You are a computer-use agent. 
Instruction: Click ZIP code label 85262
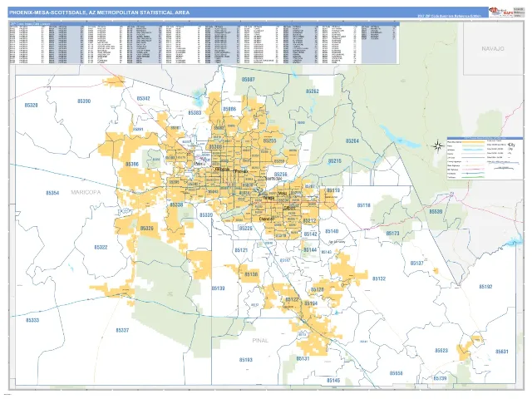pos(313,91)
